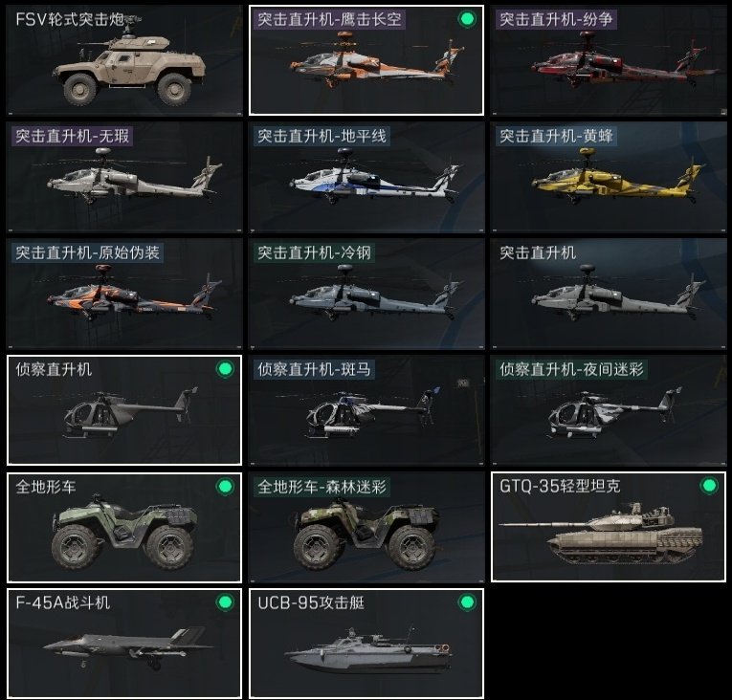Pick the white 无瑕 assault helicopter skin

coord(124,177)
